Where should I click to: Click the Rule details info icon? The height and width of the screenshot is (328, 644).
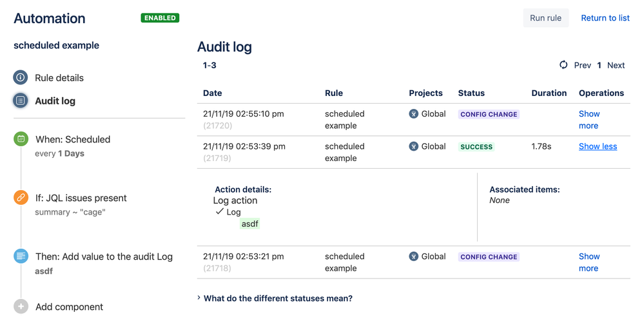tap(21, 78)
